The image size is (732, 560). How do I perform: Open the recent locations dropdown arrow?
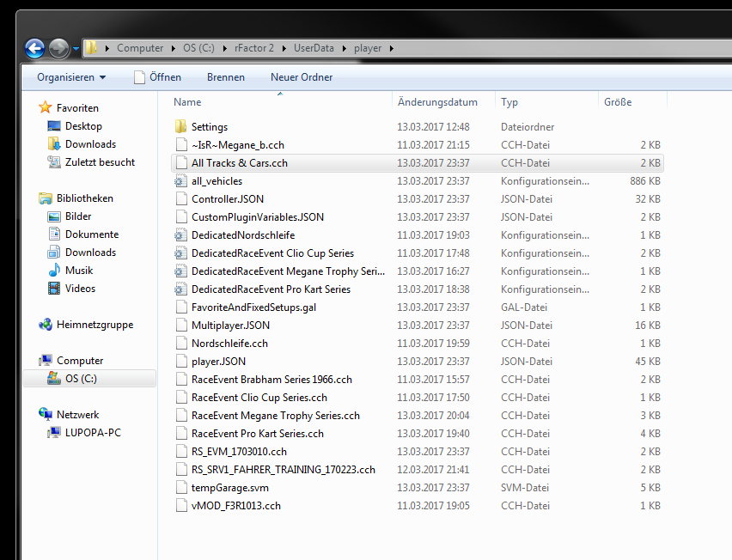(x=76, y=48)
